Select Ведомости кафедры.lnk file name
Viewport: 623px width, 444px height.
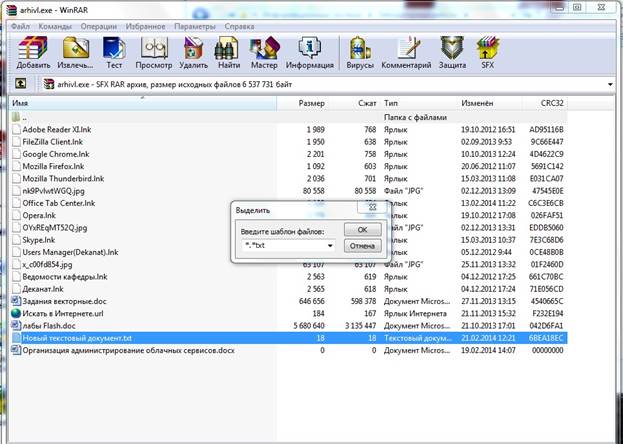pyautogui.click(x=65, y=277)
